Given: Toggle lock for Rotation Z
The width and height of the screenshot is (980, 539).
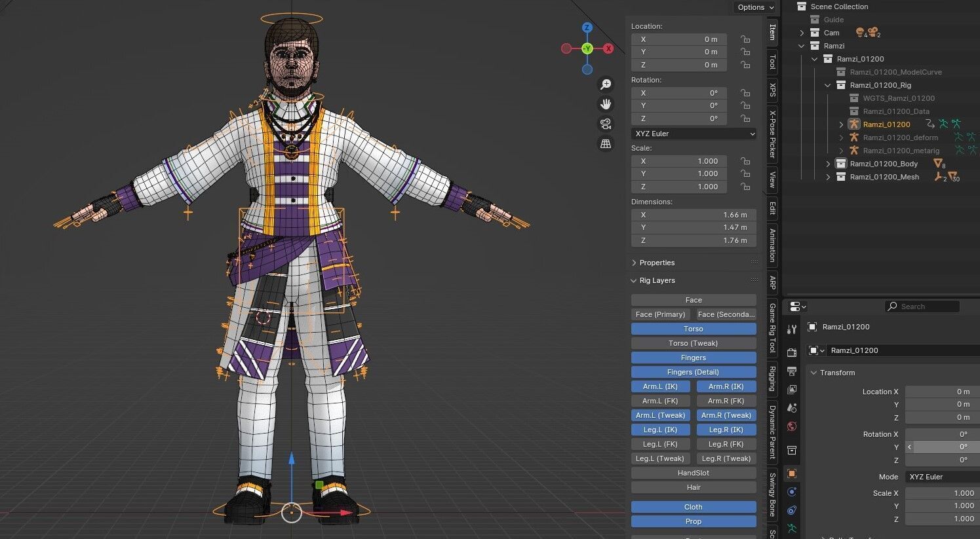Looking at the screenshot, I should point(745,119).
